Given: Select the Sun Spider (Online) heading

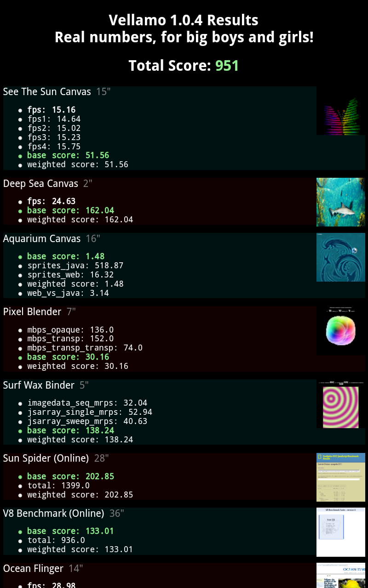Looking at the screenshot, I should click(x=46, y=458).
